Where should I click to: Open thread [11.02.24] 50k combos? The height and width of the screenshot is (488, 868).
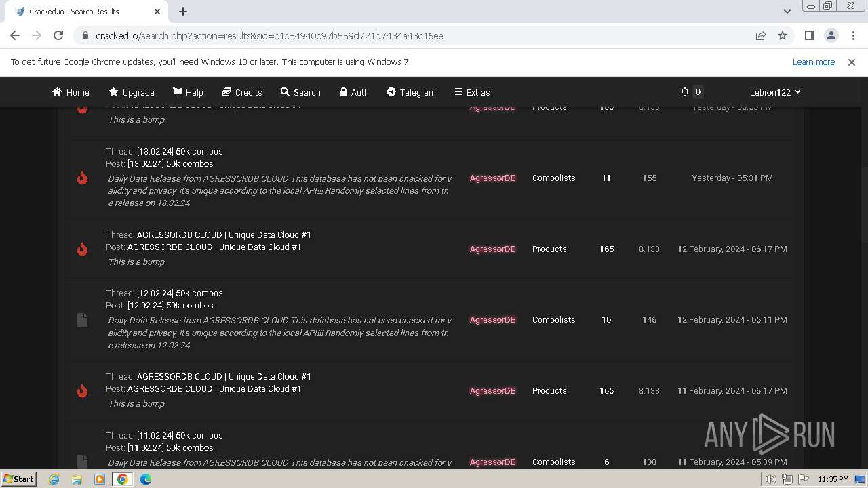coord(180,435)
